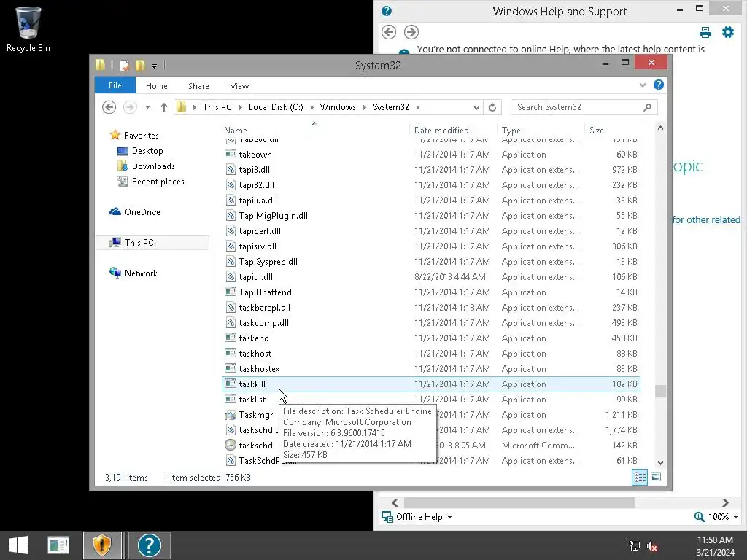Click New Folder icon in quick access toolbar

click(x=140, y=65)
